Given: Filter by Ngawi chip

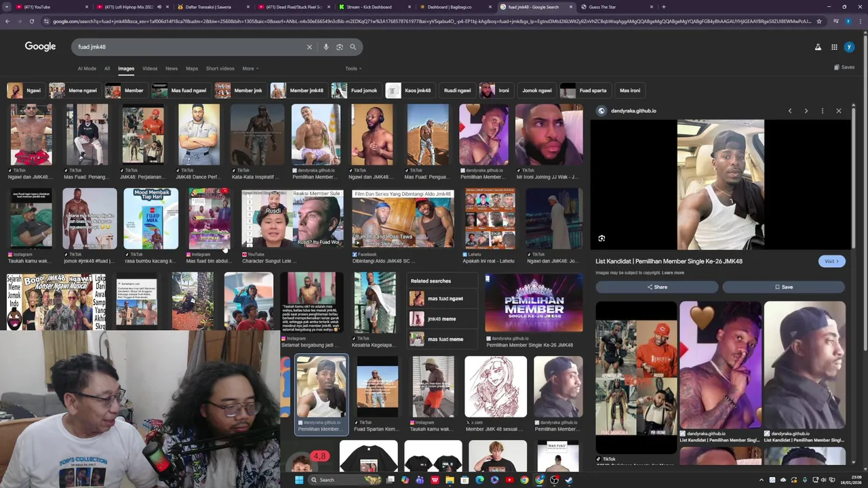Looking at the screenshot, I should 25,90.
